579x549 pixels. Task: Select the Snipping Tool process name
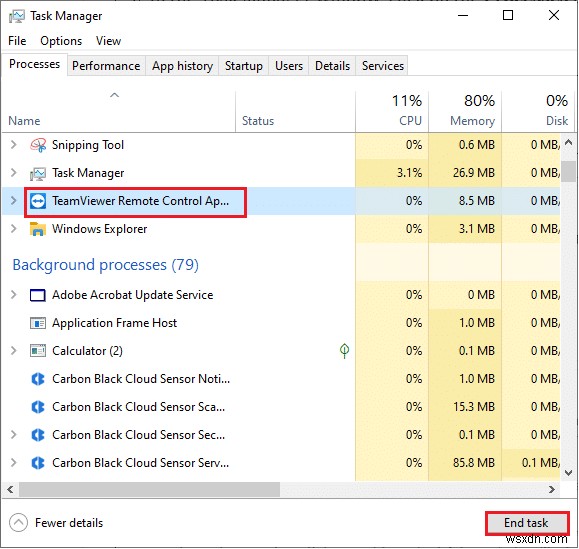[x=88, y=145]
